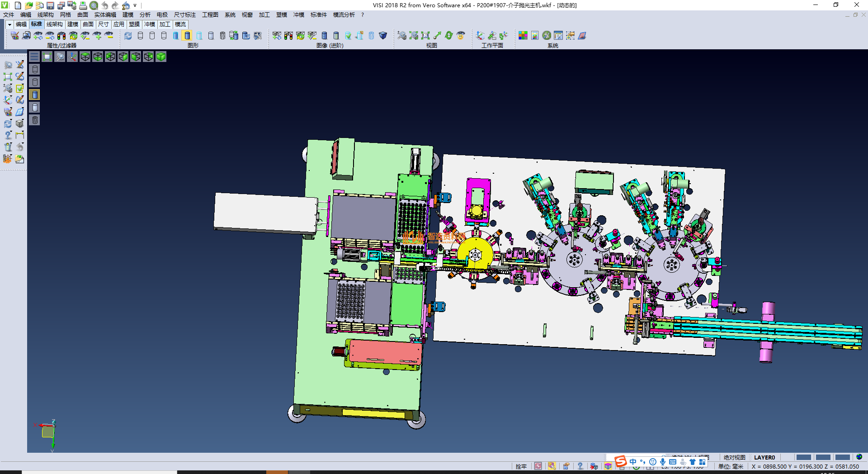Click the green rotate view icon
The width and height of the screenshot is (868, 474).
pos(449,35)
